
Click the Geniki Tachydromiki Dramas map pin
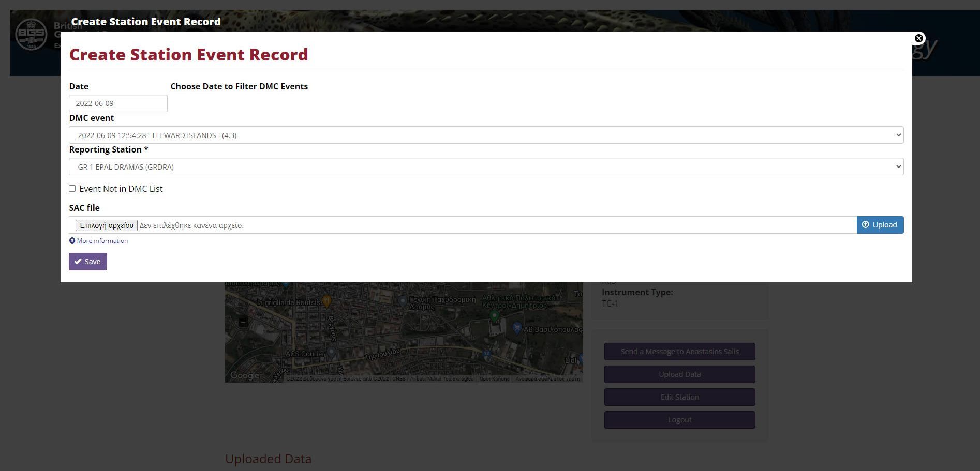point(403,300)
